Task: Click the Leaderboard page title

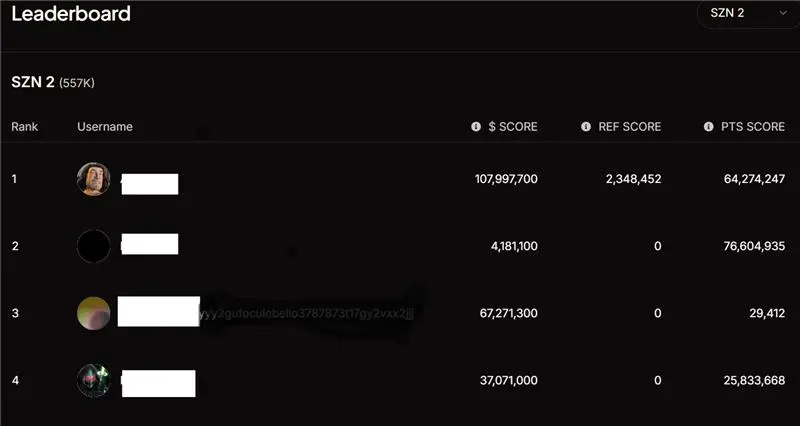Action: tap(71, 15)
